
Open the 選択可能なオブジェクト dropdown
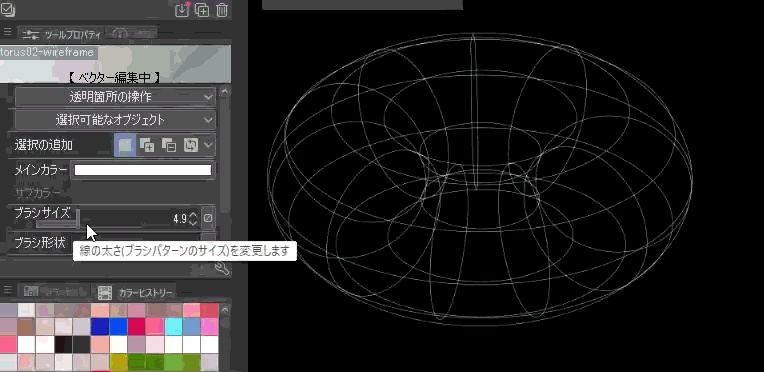115,120
